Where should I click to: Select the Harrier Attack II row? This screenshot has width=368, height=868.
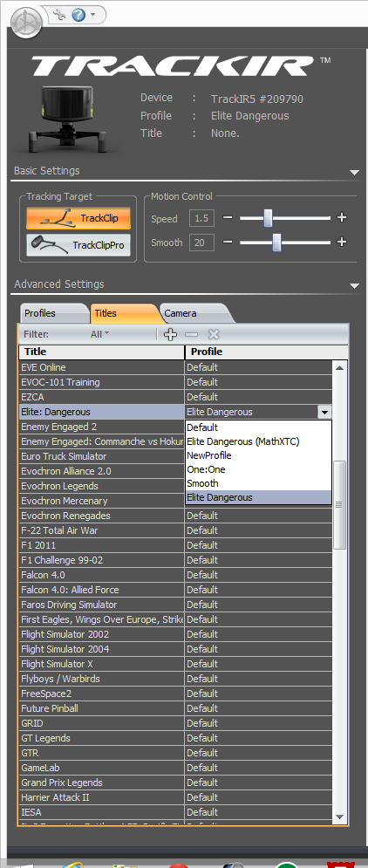coord(101,797)
